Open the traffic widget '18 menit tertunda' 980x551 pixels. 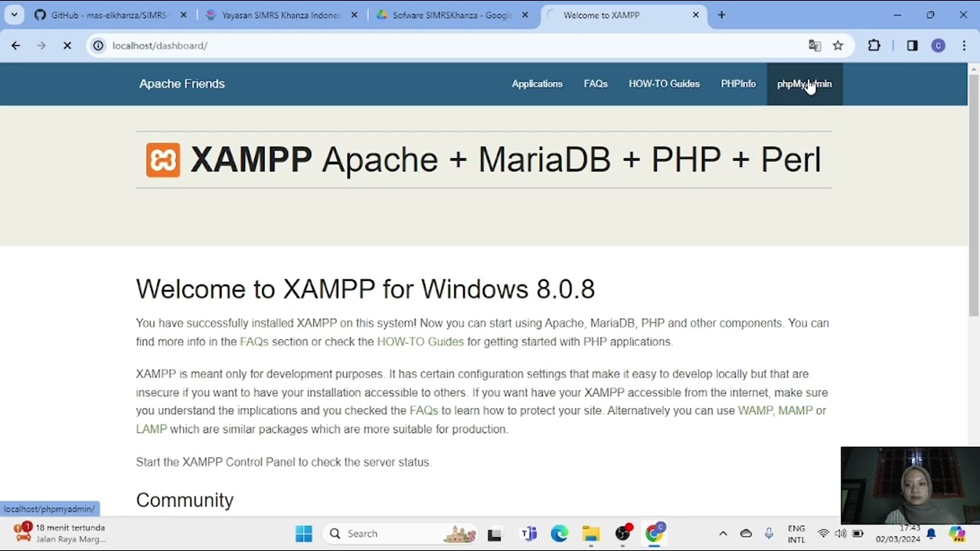point(60,533)
